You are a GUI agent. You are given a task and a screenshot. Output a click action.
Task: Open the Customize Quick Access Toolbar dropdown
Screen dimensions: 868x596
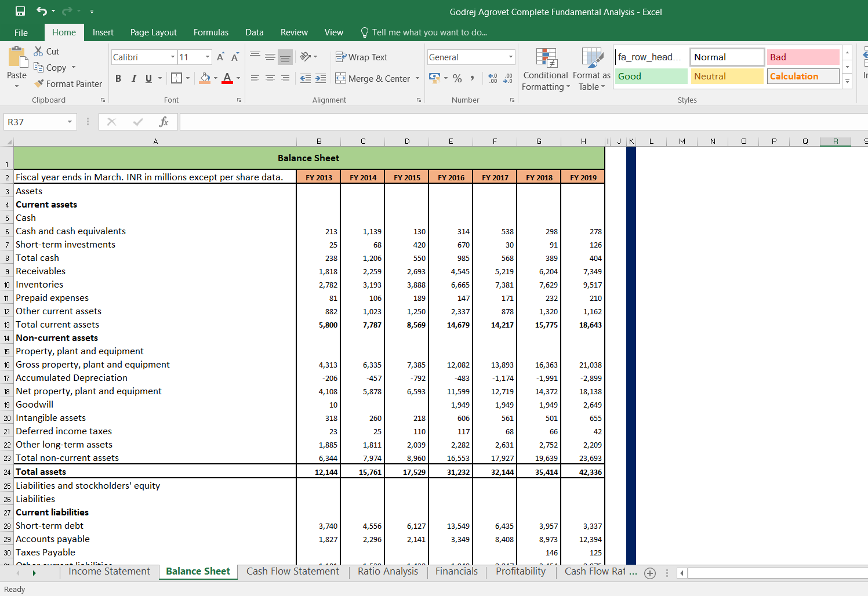[x=92, y=12]
